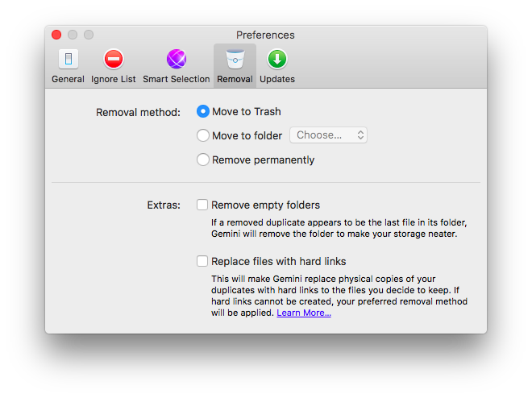
Task: Click the Updates tab label
Action: tap(277, 79)
